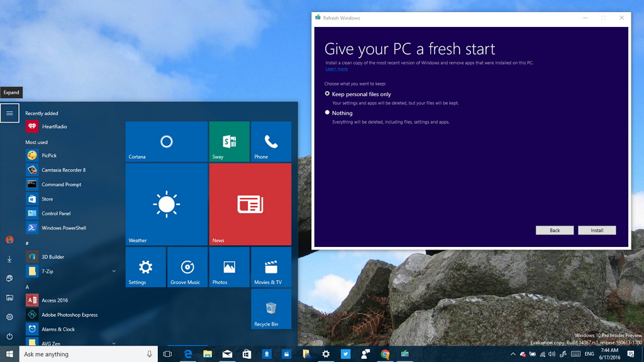This screenshot has width=644, height=362.
Task: Open the Phone tile
Action: [271, 141]
